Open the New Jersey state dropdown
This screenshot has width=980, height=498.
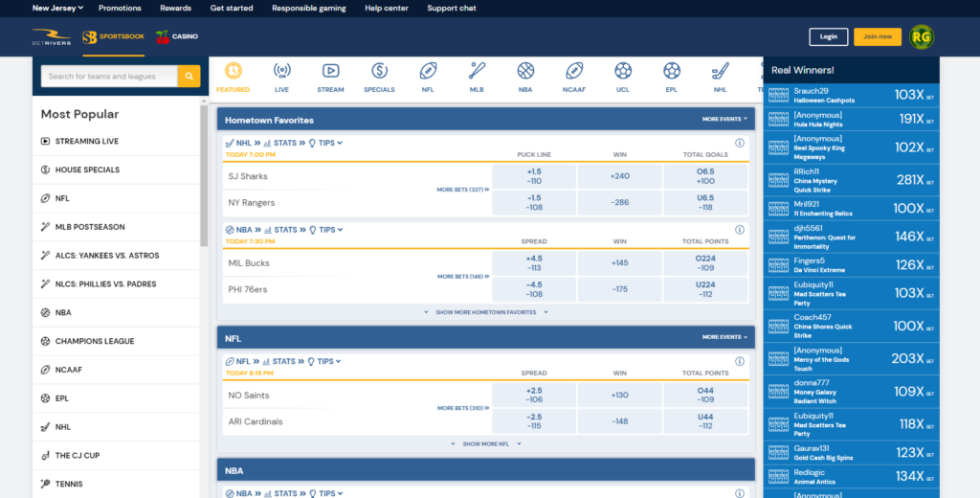pos(57,8)
